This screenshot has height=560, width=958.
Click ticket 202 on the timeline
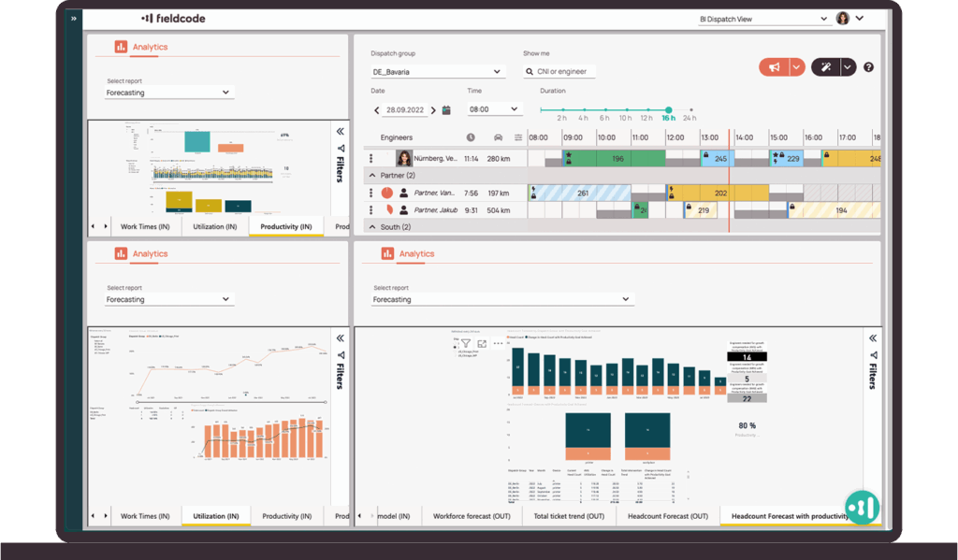coord(720,194)
